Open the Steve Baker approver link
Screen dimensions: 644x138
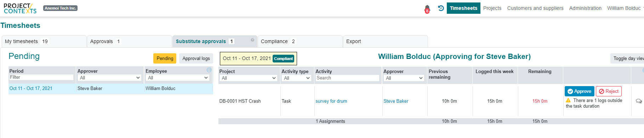click(x=396, y=101)
